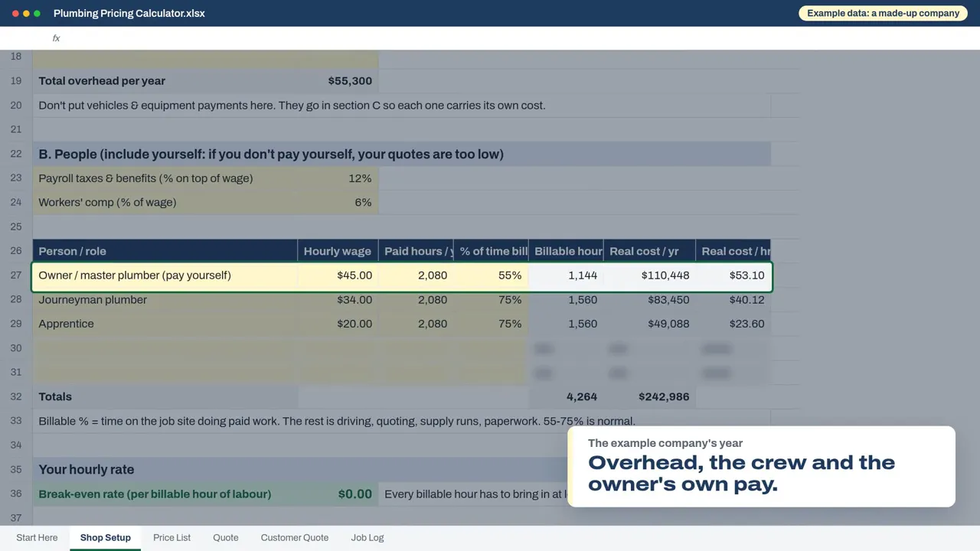Select the Job Log tab
Image resolution: width=980 pixels, height=551 pixels.
coord(367,538)
